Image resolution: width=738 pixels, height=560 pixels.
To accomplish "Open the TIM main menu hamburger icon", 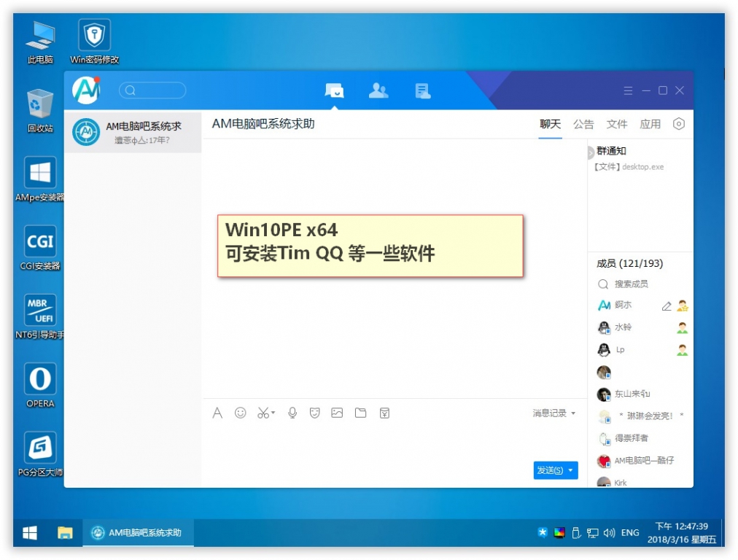I will click(628, 90).
